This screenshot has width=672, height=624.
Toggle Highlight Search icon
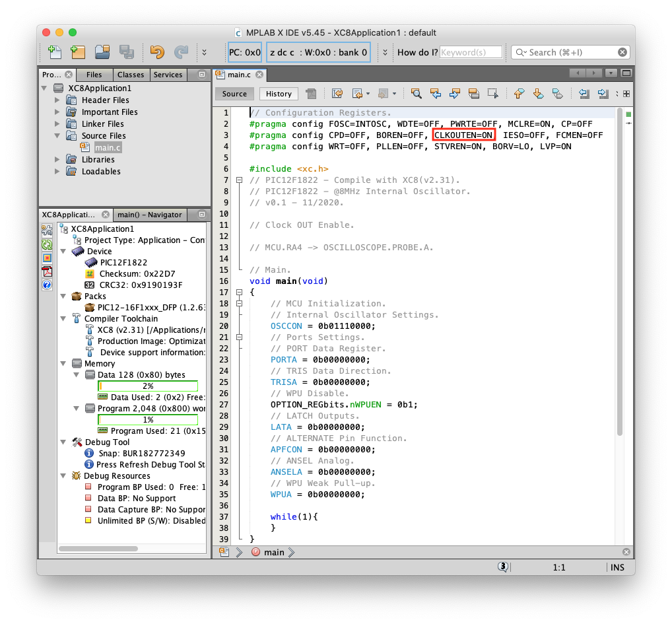pos(473,93)
